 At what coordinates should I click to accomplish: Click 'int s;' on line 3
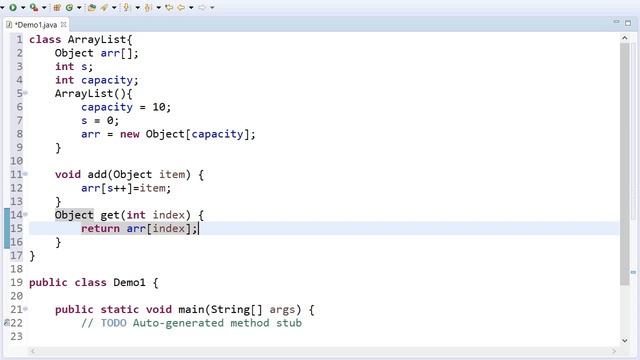tap(74, 67)
